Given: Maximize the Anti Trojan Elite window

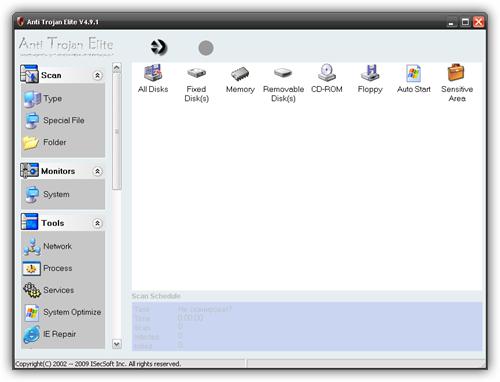Looking at the screenshot, I should [x=465, y=22].
